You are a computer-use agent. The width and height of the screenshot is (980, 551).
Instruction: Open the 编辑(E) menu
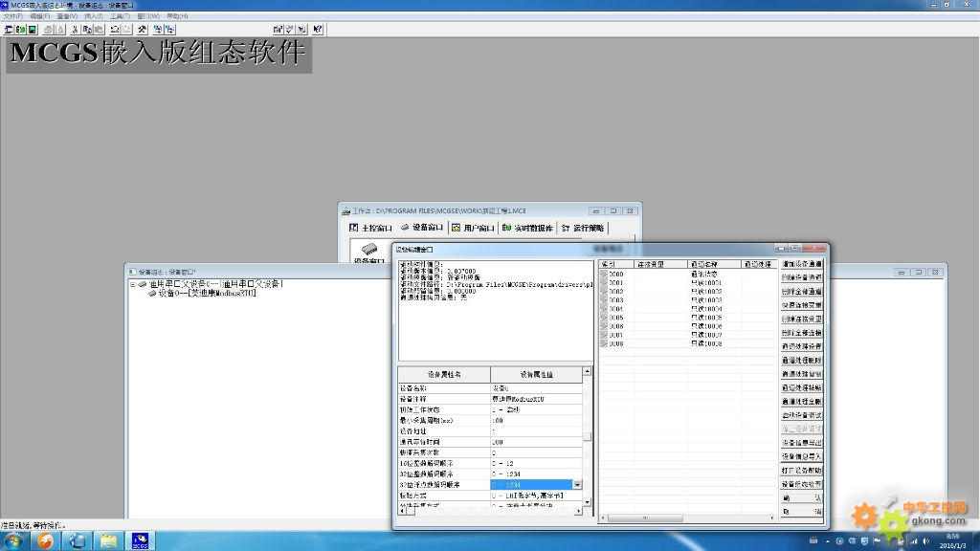coord(40,16)
